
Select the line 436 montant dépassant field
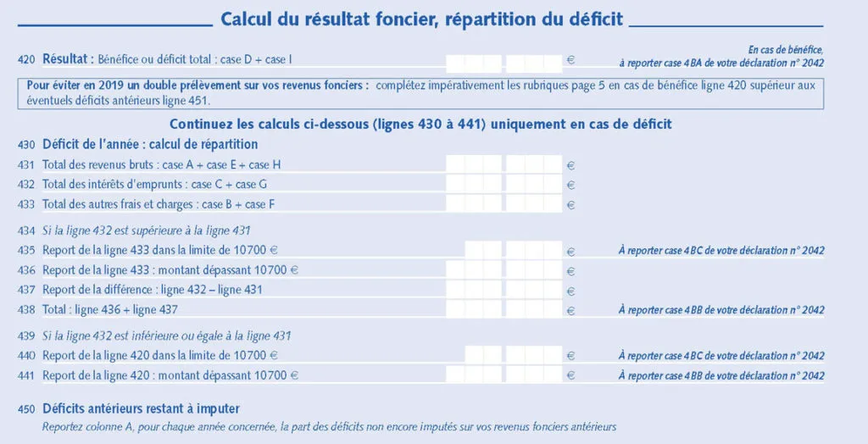coord(504,270)
